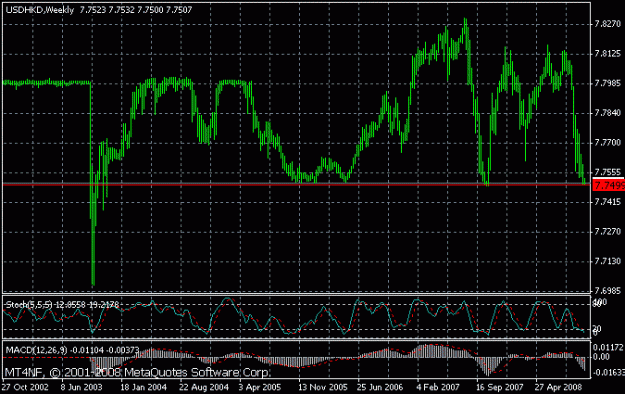Click the 7.7270 price scale label

(608, 231)
